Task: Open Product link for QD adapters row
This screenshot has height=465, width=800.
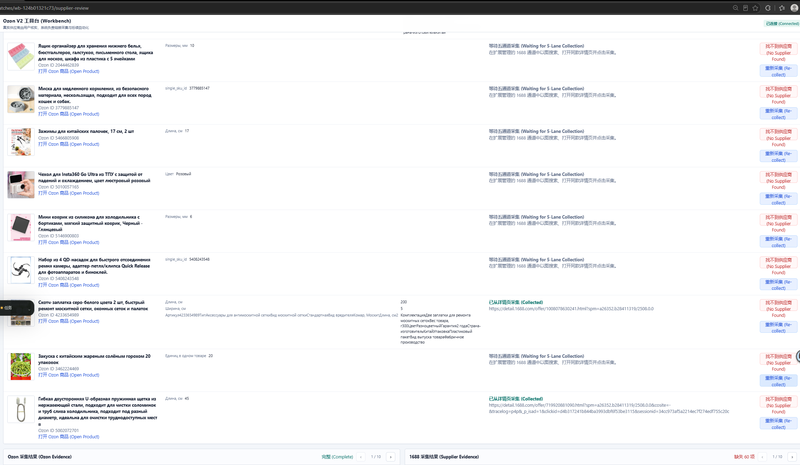Action: tap(68, 285)
